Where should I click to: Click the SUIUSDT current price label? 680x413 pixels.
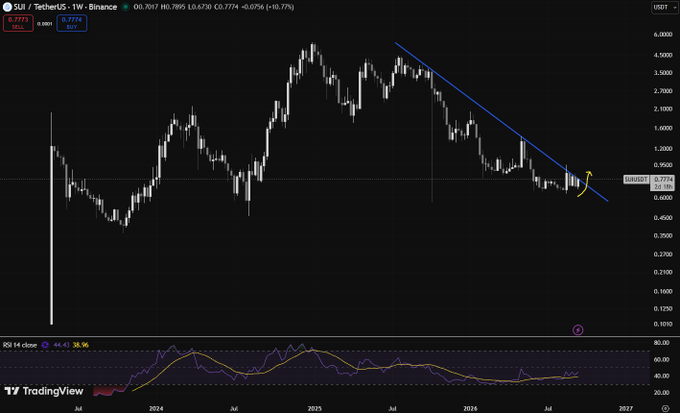[x=636, y=179]
